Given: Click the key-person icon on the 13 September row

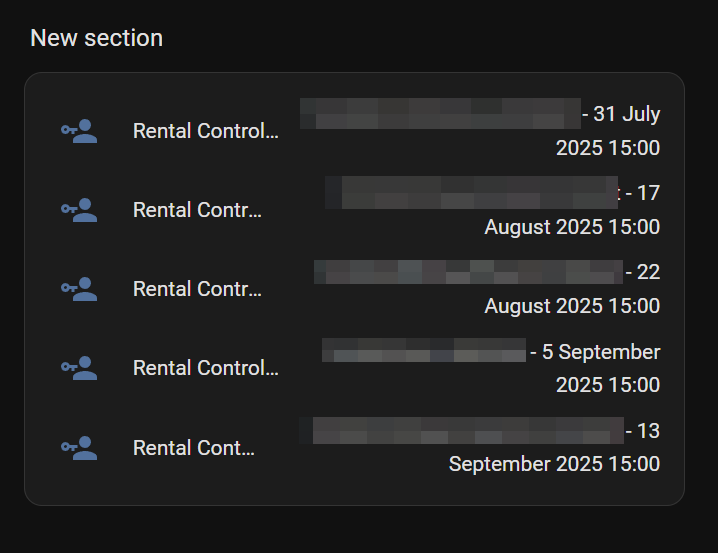Looking at the screenshot, I should (79, 448).
